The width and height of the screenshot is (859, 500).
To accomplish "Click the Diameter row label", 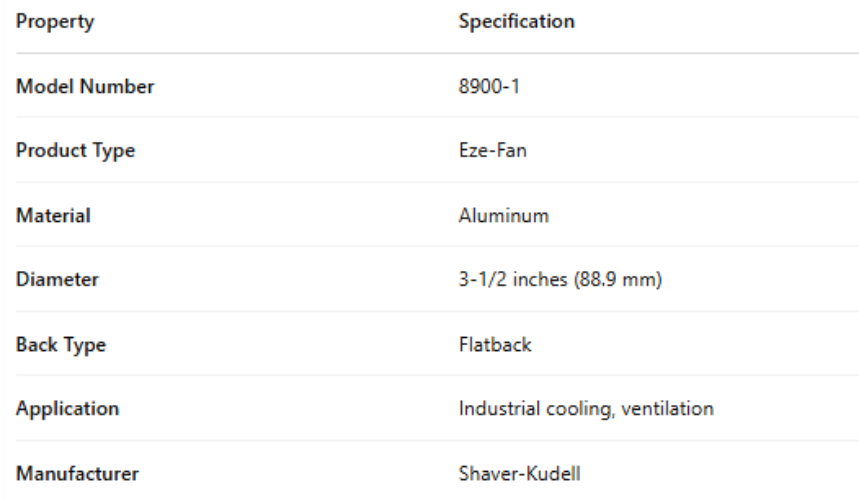I will [57, 280].
